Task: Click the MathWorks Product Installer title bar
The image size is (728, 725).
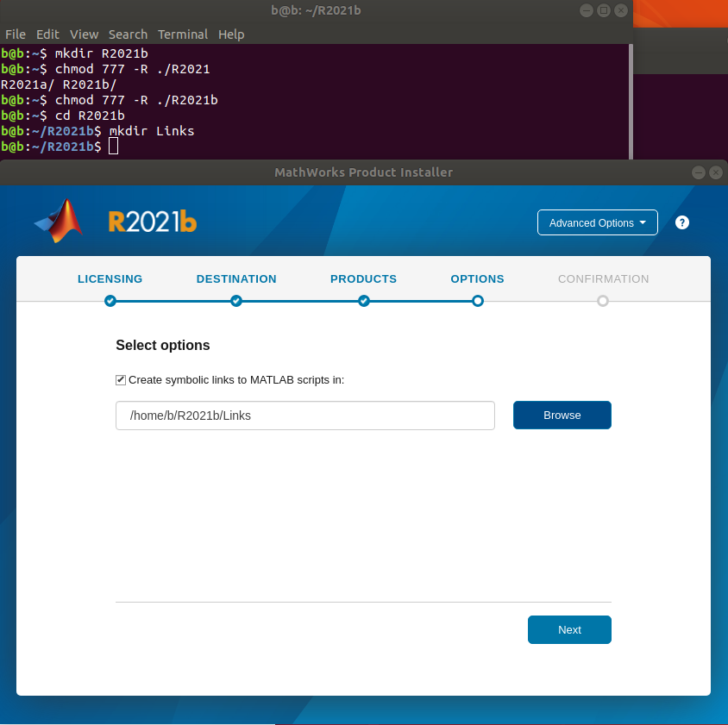Action: click(363, 172)
